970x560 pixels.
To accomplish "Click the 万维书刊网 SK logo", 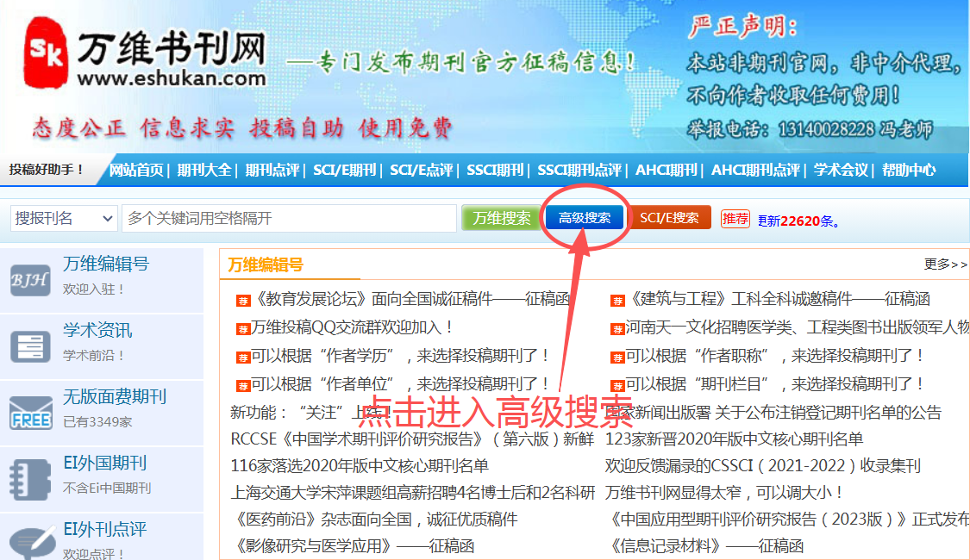I will (45, 54).
